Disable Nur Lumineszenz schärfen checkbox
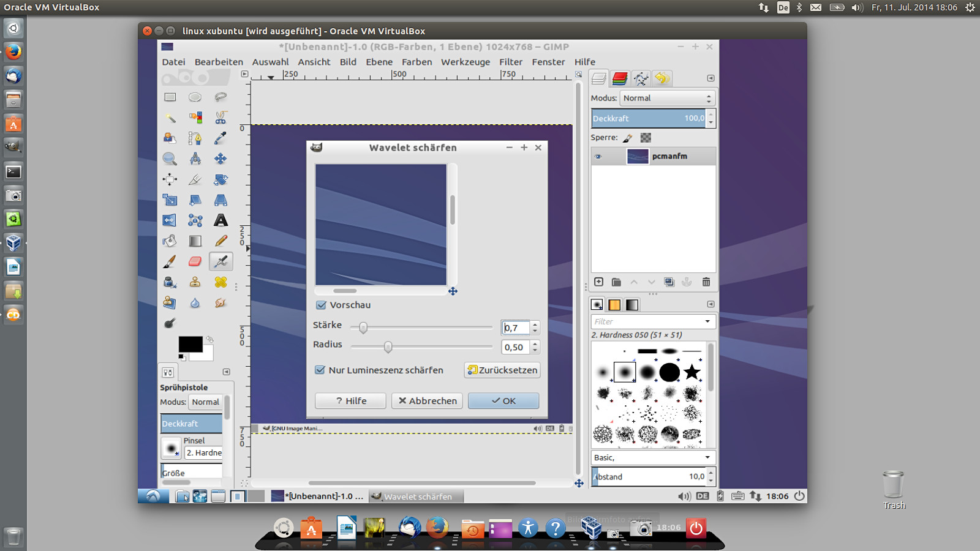This screenshot has width=980, height=551. pyautogui.click(x=320, y=370)
